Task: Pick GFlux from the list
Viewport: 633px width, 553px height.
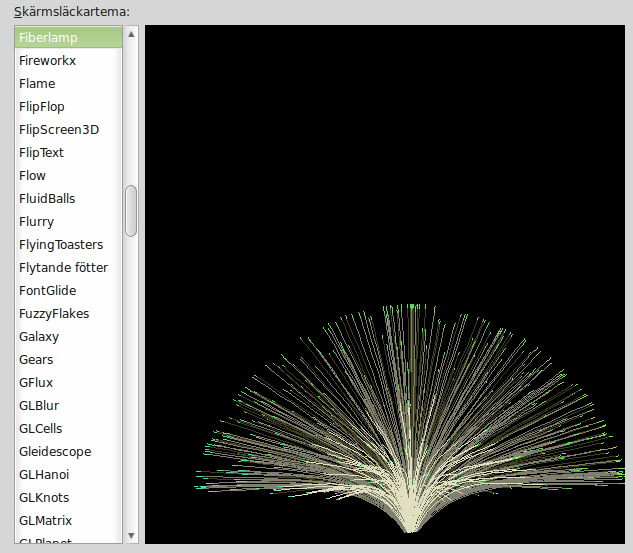Action: [x=68, y=383]
